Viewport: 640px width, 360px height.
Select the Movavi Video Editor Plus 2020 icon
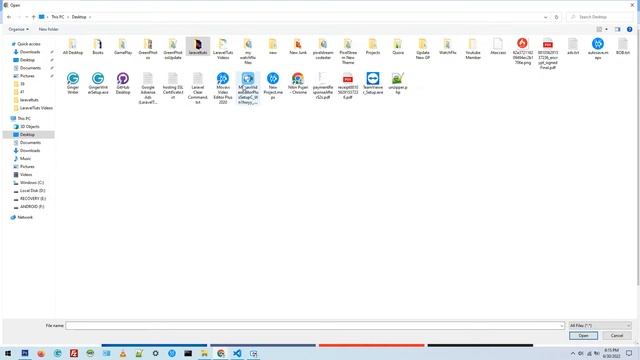223,78
